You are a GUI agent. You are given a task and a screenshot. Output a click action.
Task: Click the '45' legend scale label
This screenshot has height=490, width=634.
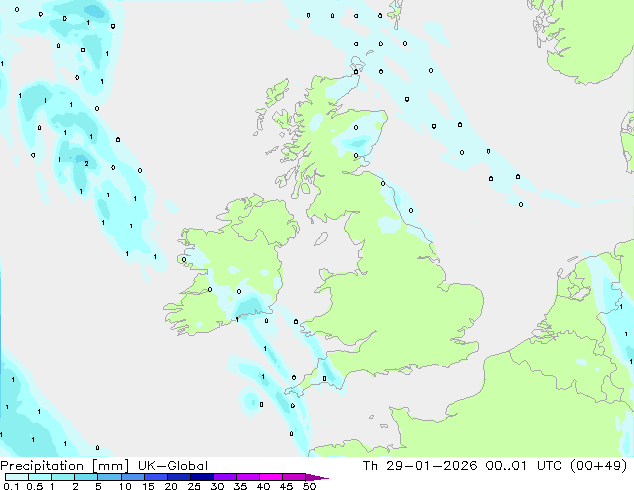[286, 486]
